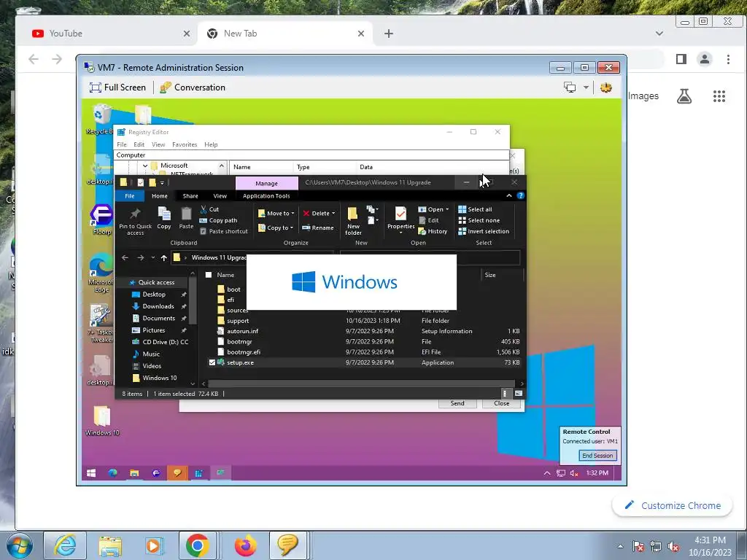The width and height of the screenshot is (747, 560).
Task: Click the Close button beside Send
Action: pos(501,402)
